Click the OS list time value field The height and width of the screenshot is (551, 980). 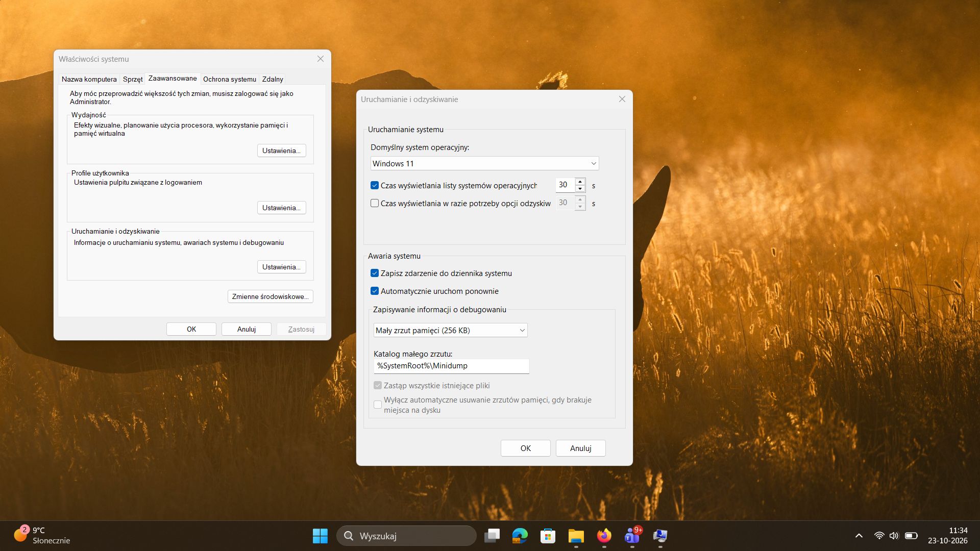[x=565, y=185]
